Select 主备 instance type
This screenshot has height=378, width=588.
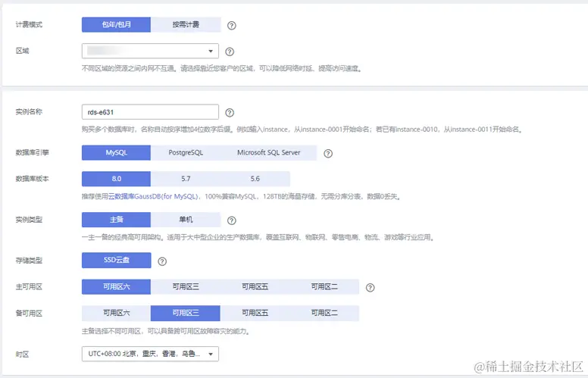pos(116,220)
